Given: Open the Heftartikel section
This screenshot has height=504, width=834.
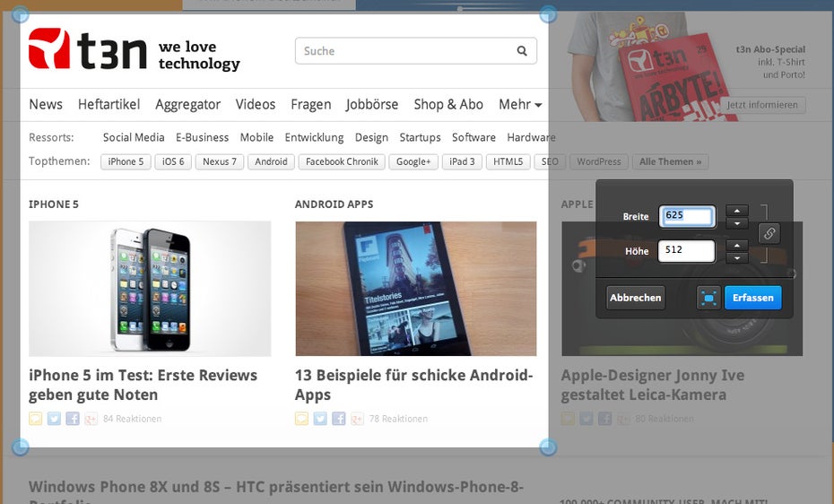Looking at the screenshot, I should [x=109, y=104].
